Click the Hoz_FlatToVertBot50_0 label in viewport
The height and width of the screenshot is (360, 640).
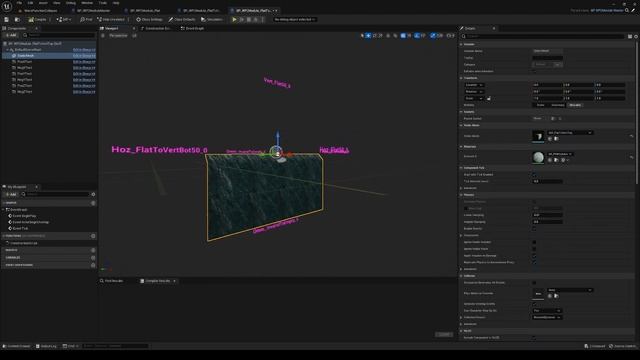coord(159,149)
